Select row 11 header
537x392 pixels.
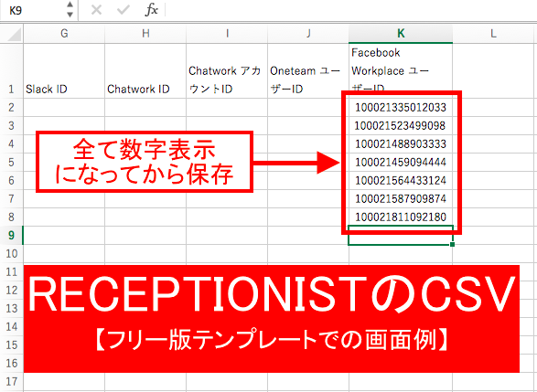[11, 272]
